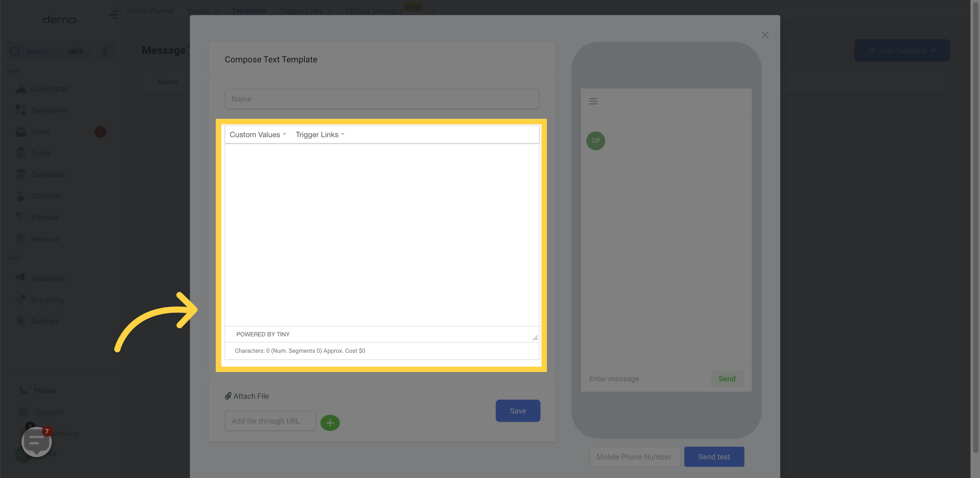The image size is (980, 478).
Task: Open the chat widget bubble
Action: (37, 441)
